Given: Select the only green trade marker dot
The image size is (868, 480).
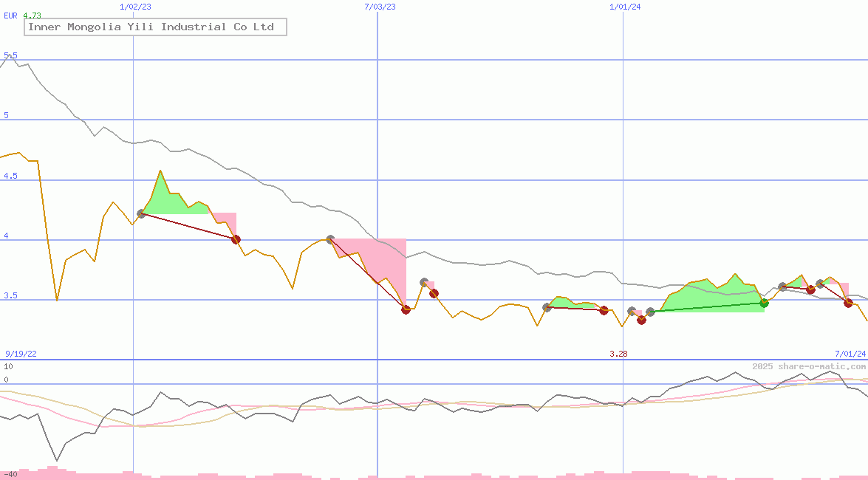Looking at the screenshot, I should click(x=764, y=303).
